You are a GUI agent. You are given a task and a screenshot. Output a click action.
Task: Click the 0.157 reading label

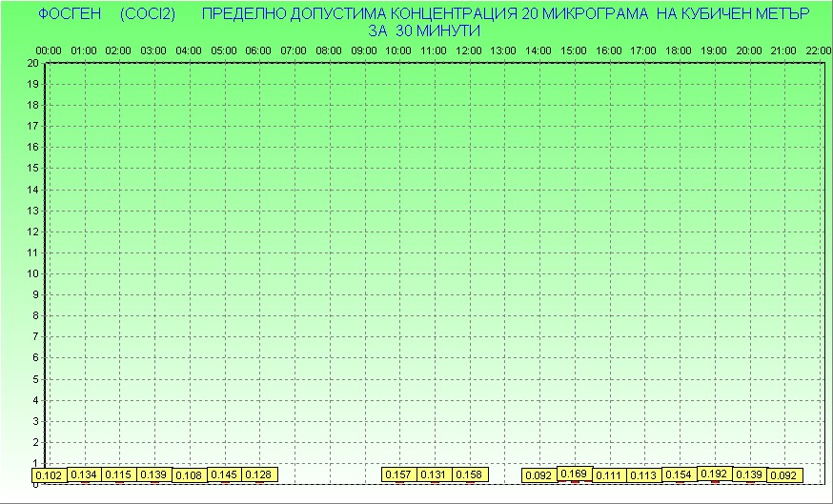[x=399, y=474]
